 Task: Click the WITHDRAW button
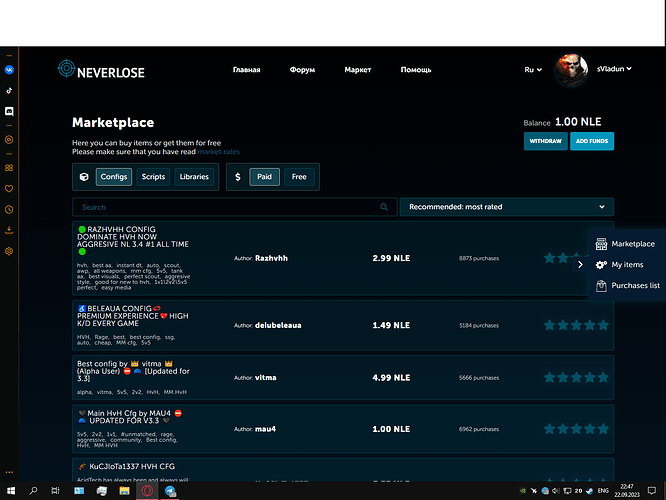pos(545,141)
